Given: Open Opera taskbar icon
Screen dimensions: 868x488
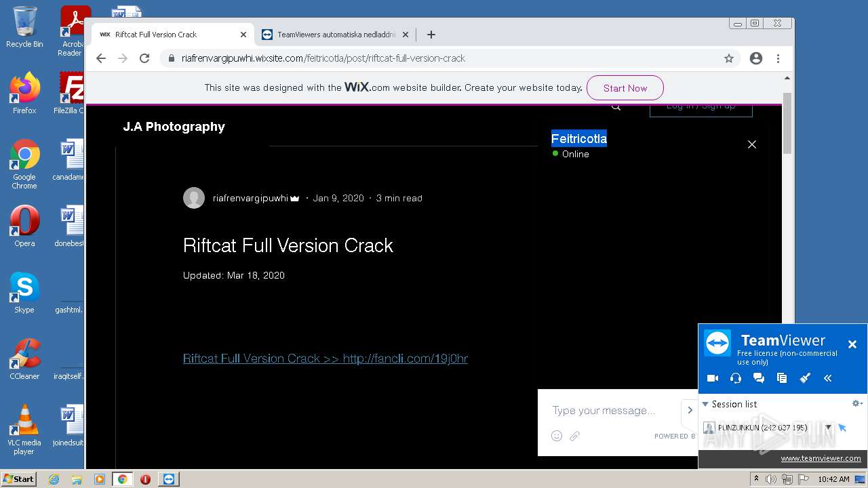Looking at the screenshot, I should click(145, 479).
